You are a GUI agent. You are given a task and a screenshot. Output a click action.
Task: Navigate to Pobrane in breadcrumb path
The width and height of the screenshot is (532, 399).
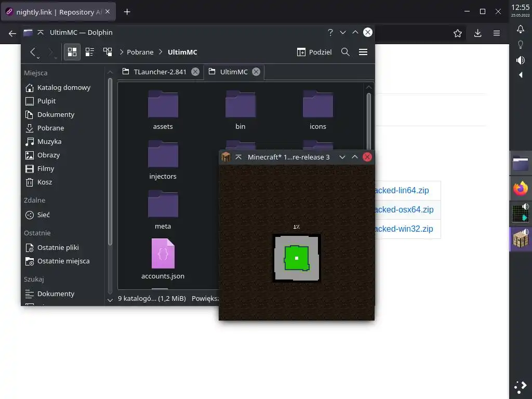click(x=140, y=52)
